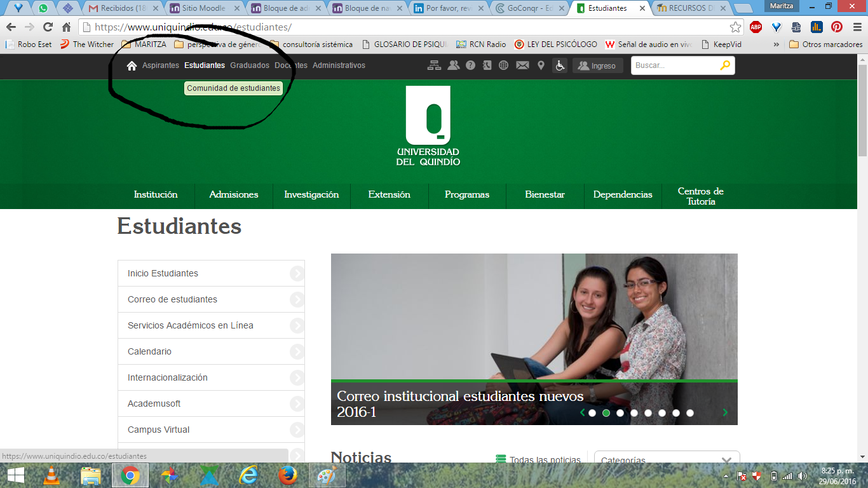The width and height of the screenshot is (868, 488).
Task: Click Servicios Académicos en Línea link
Action: coord(191,325)
